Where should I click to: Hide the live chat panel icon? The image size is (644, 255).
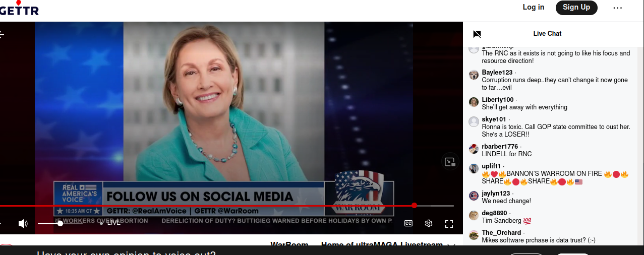477,34
